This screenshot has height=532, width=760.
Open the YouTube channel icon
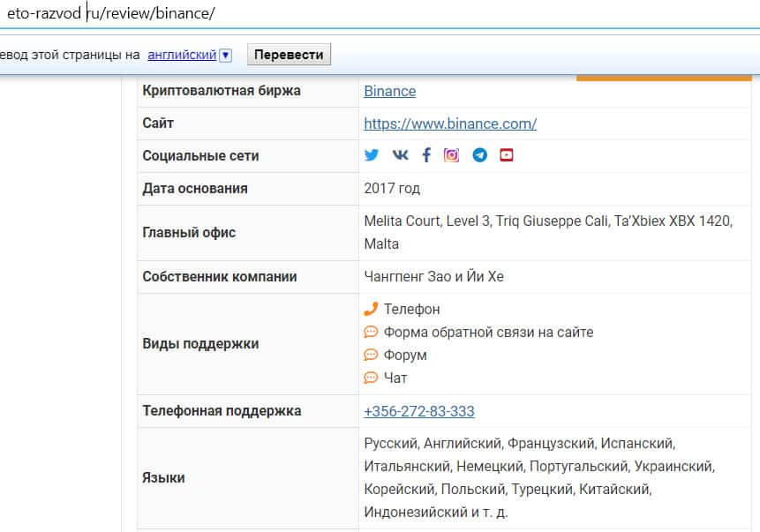pos(506,155)
